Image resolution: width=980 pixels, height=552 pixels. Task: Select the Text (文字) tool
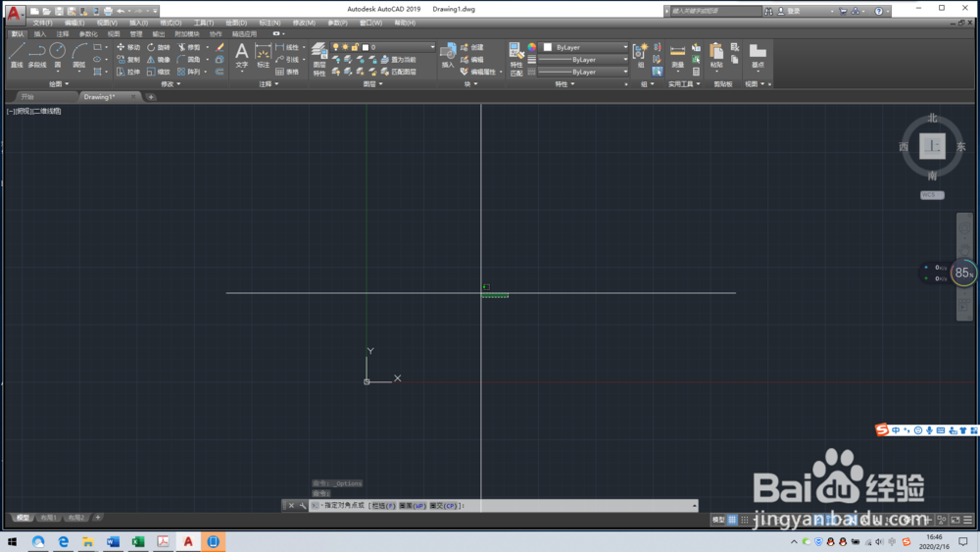pos(242,55)
